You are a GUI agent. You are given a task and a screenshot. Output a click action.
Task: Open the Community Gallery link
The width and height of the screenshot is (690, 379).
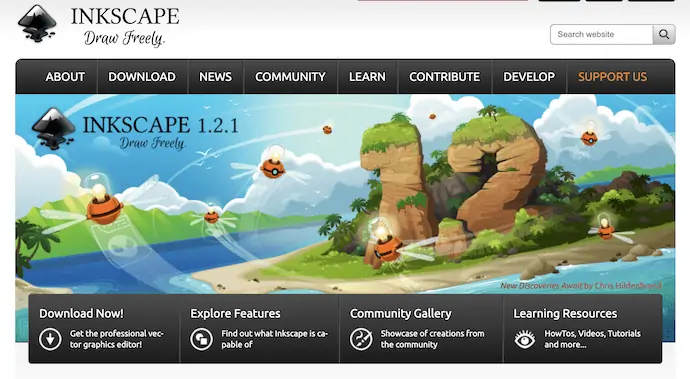tap(400, 313)
